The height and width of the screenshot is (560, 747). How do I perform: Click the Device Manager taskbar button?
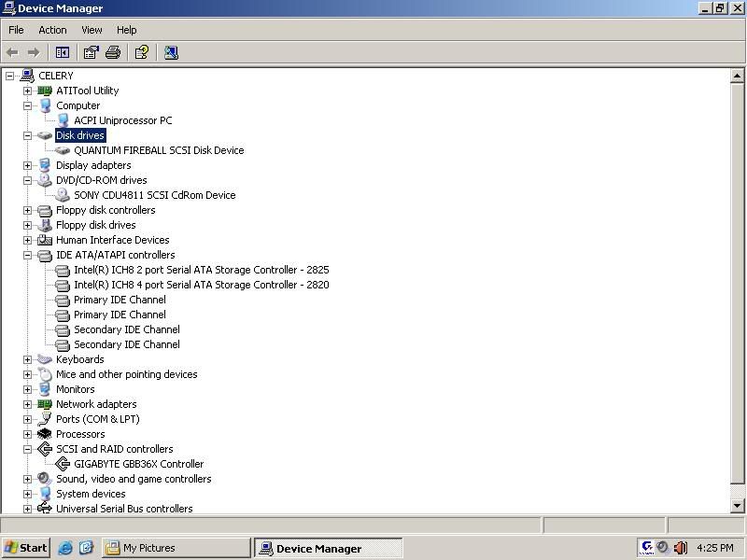tap(329, 548)
